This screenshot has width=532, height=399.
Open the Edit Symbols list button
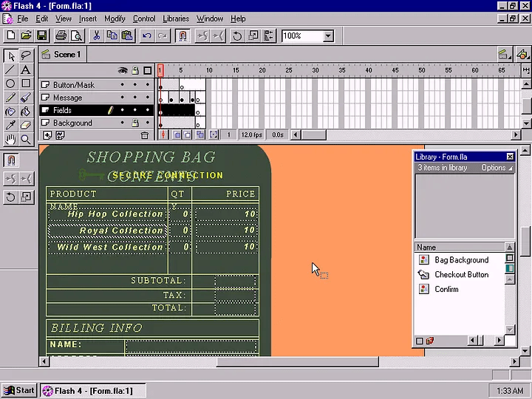pyautogui.click(x=522, y=54)
